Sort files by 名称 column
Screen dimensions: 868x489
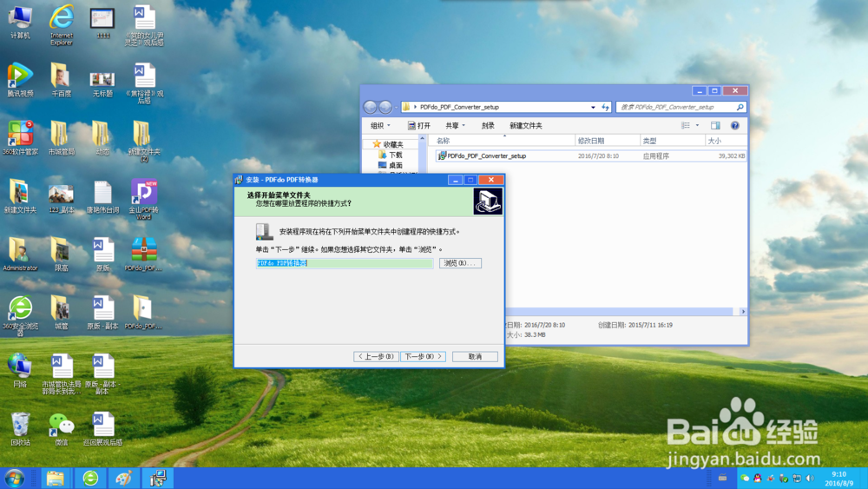pos(503,141)
